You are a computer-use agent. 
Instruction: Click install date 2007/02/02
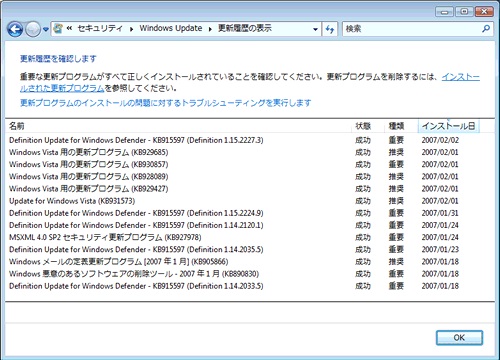pyautogui.click(x=440, y=140)
